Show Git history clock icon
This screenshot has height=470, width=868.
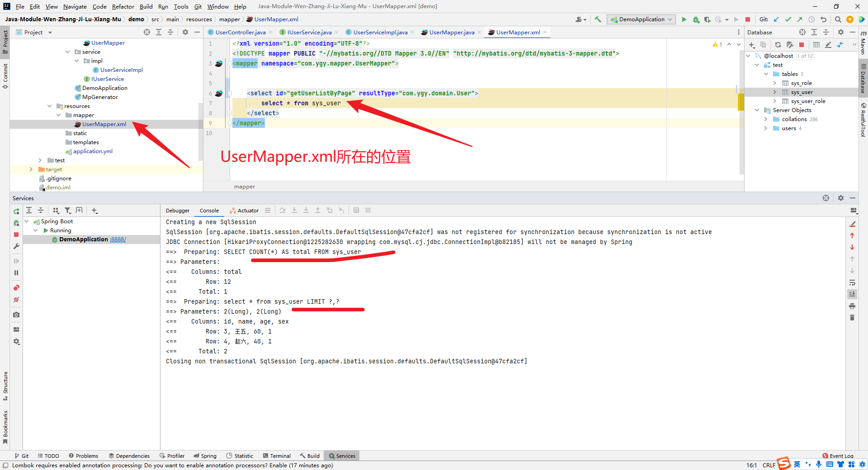coord(811,19)
